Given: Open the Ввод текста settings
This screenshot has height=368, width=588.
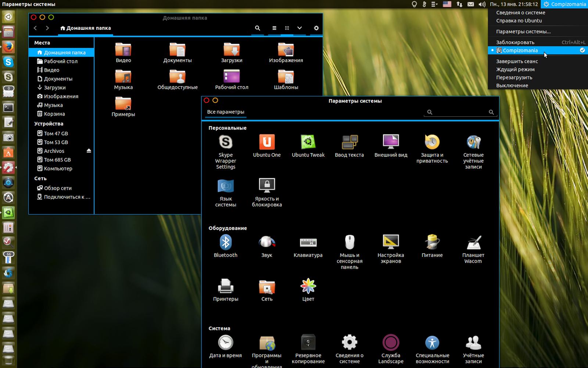Looking at the screenshot, I should [x=349, y=146].
